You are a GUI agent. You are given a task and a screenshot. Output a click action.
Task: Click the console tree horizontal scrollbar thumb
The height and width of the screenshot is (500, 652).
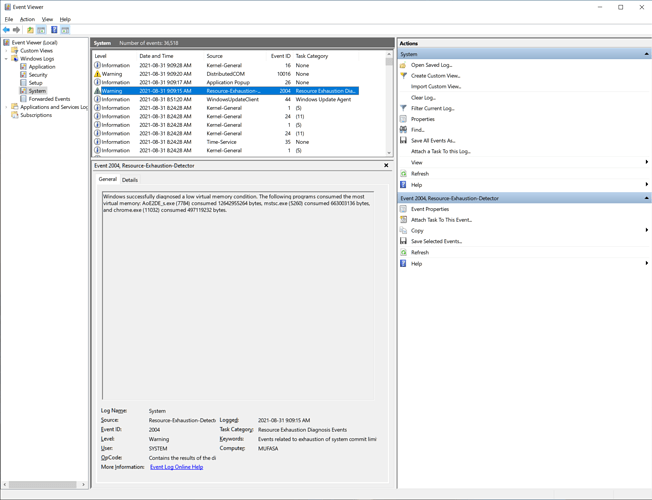pos(42,485)
